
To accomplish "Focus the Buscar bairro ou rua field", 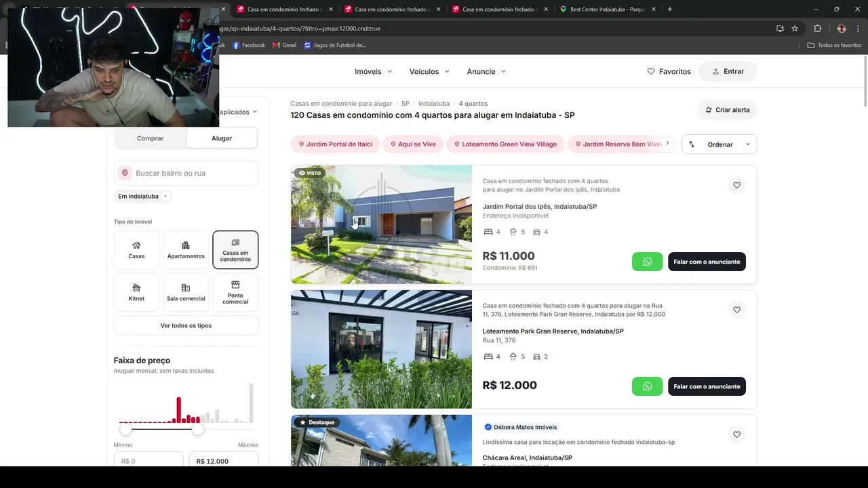I will [186, 173].
